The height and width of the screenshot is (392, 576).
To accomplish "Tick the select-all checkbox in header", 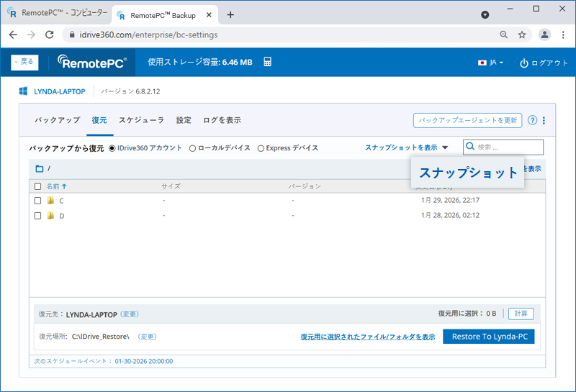I will 37,186.
